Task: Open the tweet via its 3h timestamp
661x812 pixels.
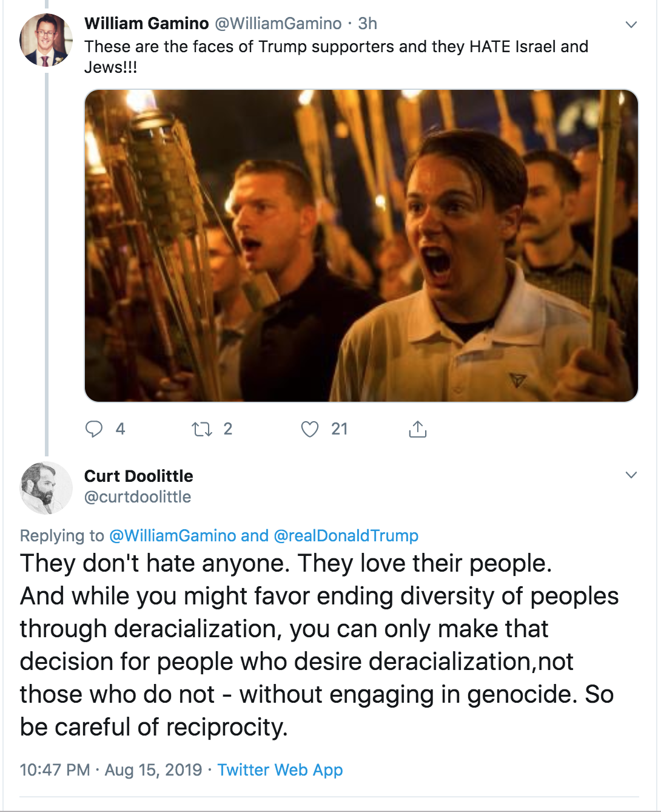Action: pos(367,24)
